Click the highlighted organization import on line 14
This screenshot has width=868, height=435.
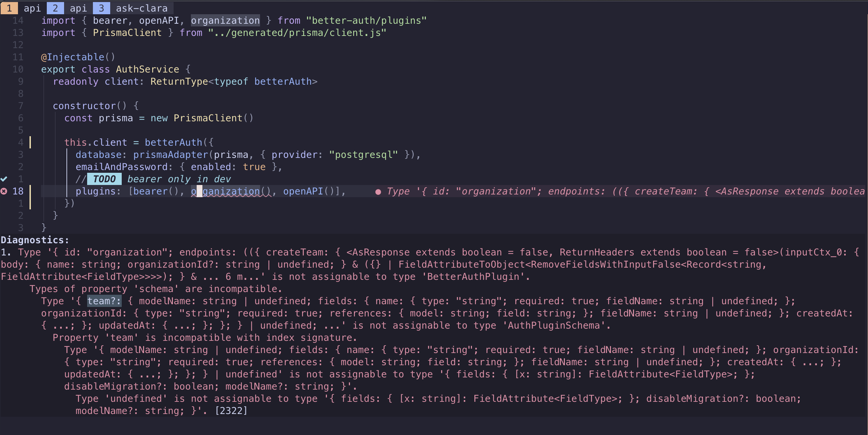click(x=225, y=20)
